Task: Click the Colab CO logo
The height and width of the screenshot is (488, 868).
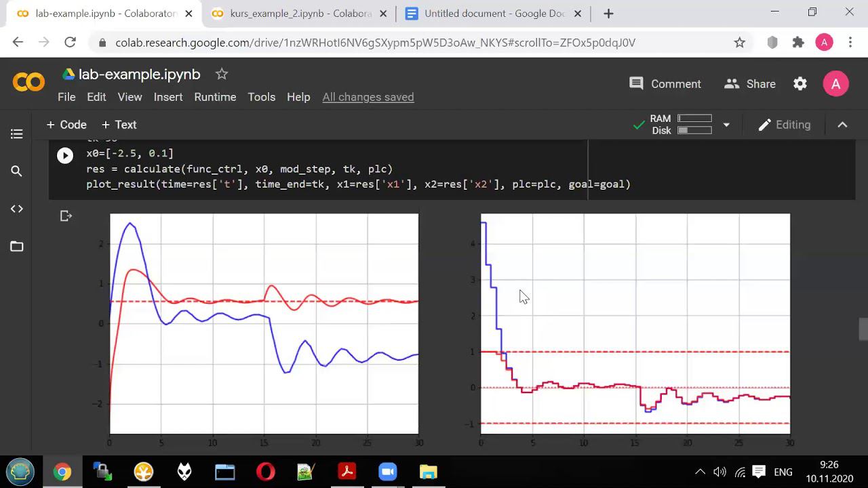Action: [x=28, y=83]
